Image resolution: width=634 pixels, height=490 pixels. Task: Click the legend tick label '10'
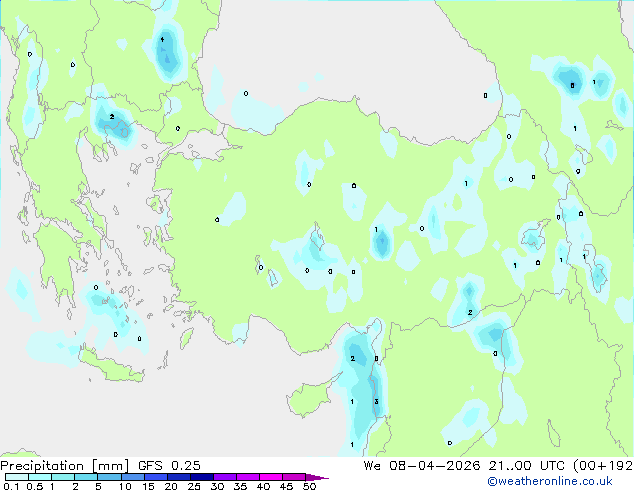coord(125,486)
